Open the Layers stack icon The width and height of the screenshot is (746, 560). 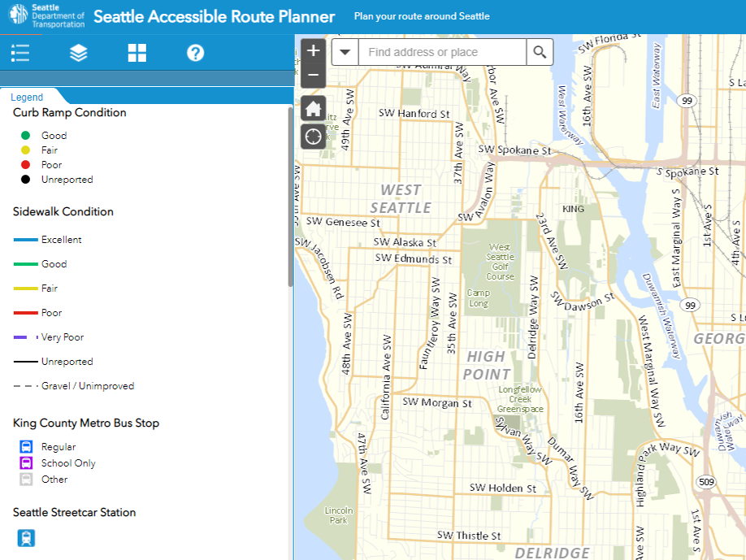tap(79, 53)
